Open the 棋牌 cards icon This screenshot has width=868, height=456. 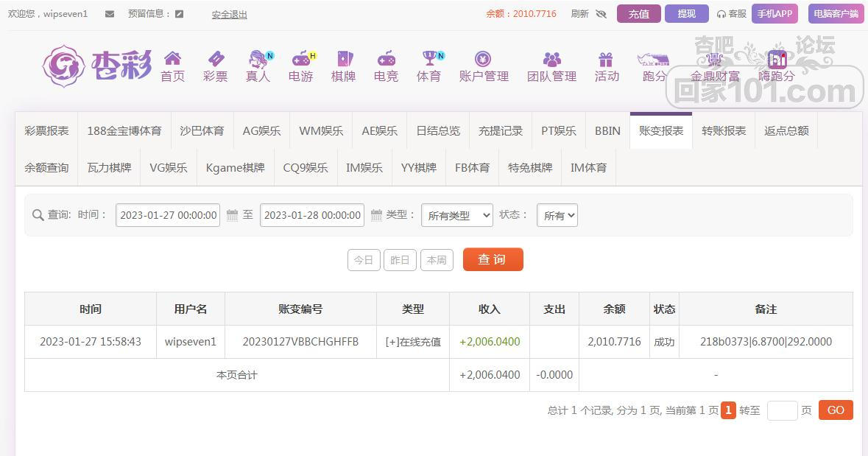344,58
